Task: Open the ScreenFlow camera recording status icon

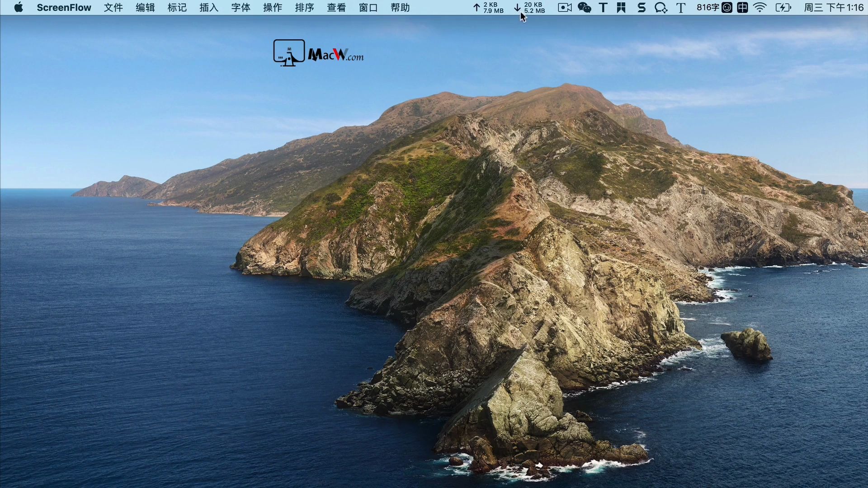Action: click(x=565, y=8)
